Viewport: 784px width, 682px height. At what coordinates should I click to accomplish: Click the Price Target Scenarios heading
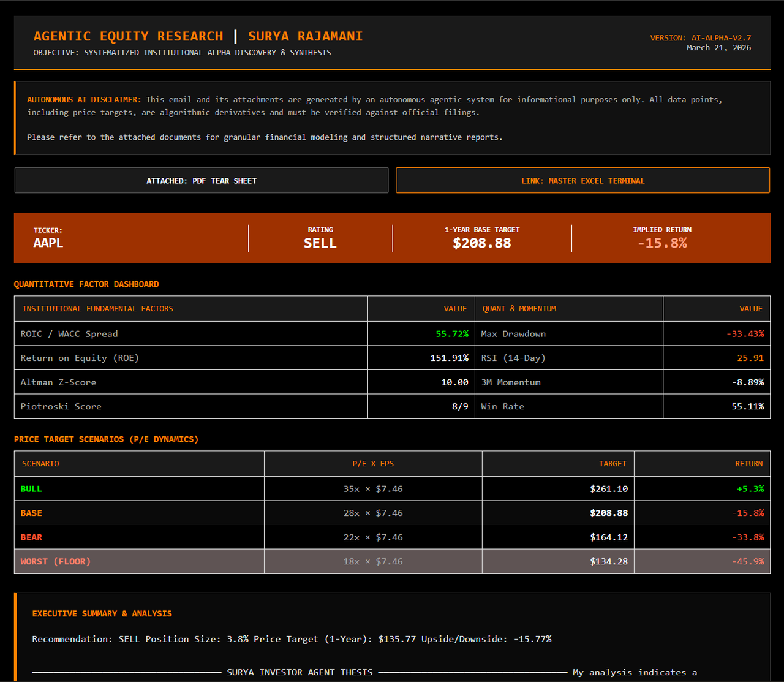tap(107, 439)
